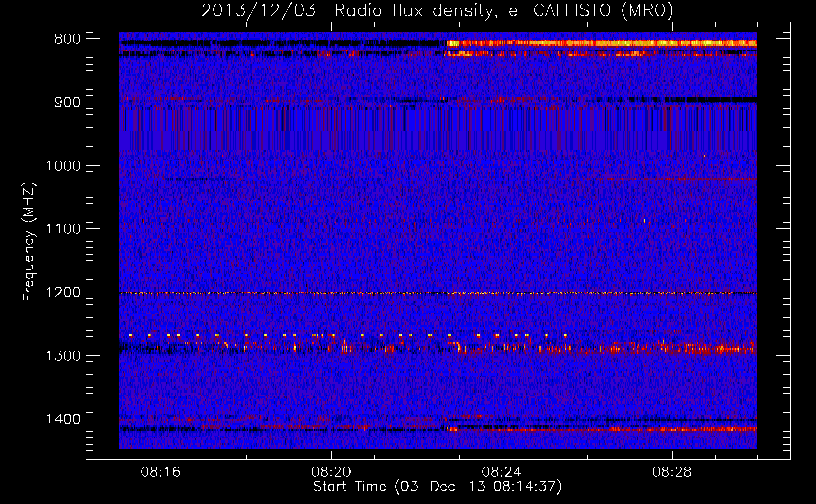Click the 08:28 time tick label
816x504 pixels.
pos(672,472)
